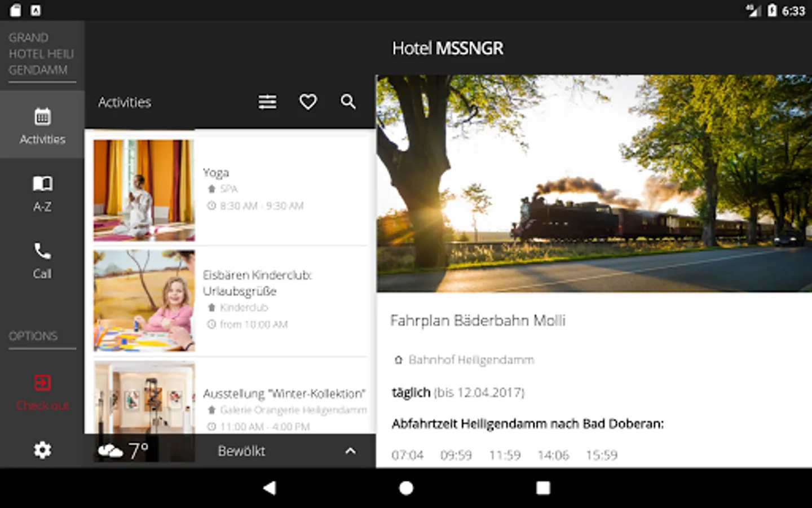Click the Grand Hotel Heiligendamm header
812x508 pixels.
pyautogui.click(x=41, y=54)
